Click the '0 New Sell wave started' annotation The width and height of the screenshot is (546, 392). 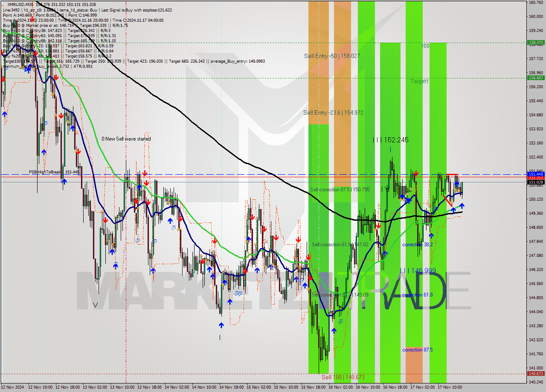[126, 139]
